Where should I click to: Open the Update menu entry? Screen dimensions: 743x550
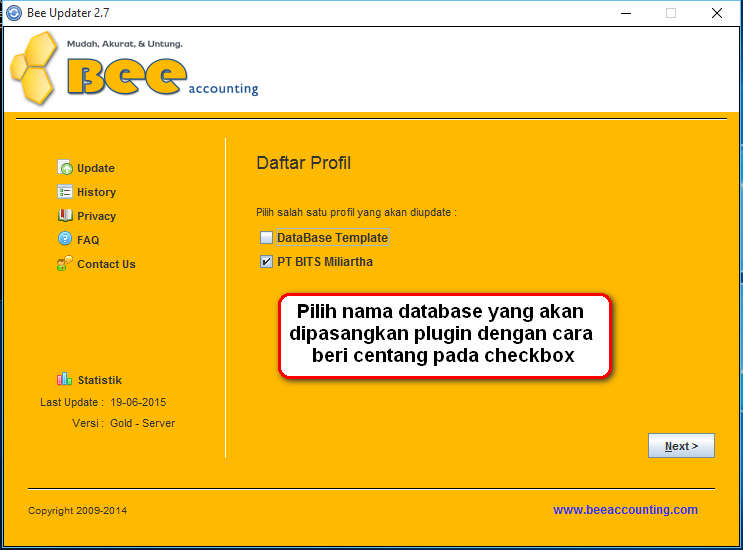(x=96, y=168)
